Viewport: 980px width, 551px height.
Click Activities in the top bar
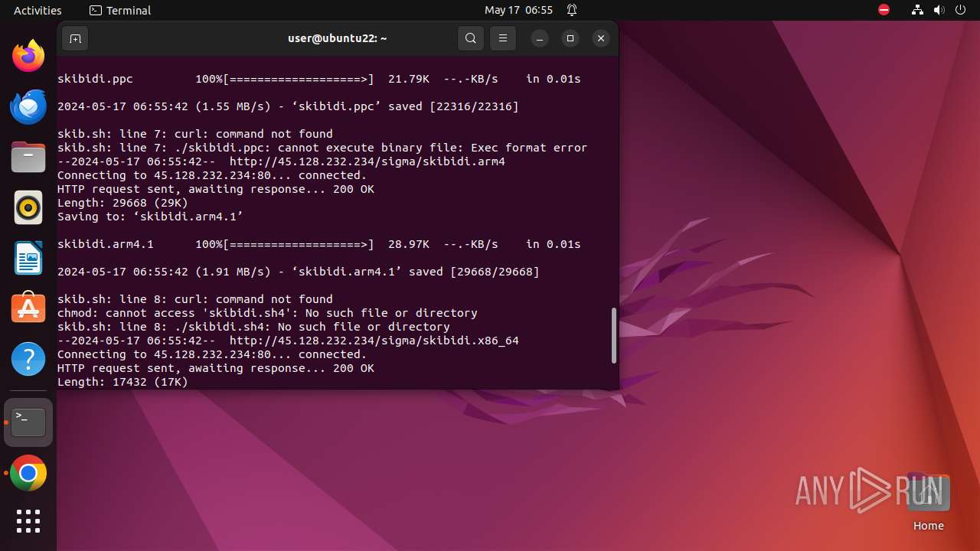(38, 10)
